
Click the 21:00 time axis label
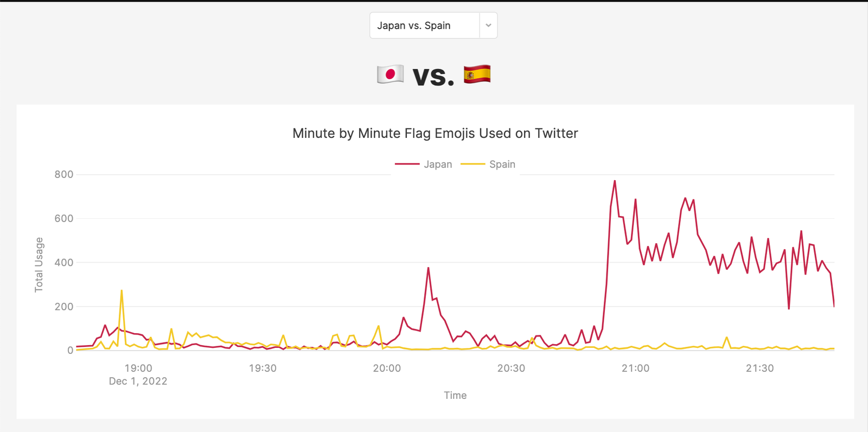(635, 369)
